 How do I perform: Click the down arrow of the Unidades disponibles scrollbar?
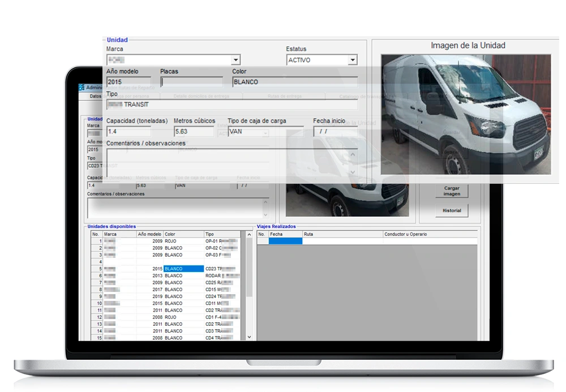249,337
